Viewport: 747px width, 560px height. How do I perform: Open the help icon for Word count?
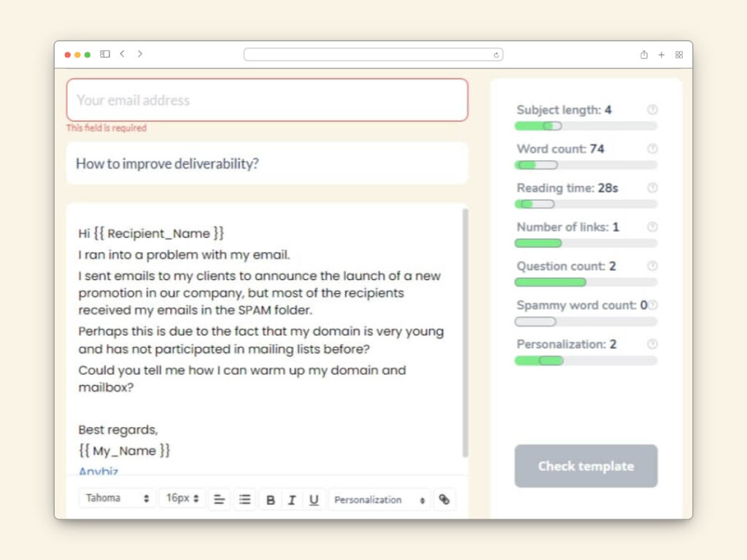point(652,149)
